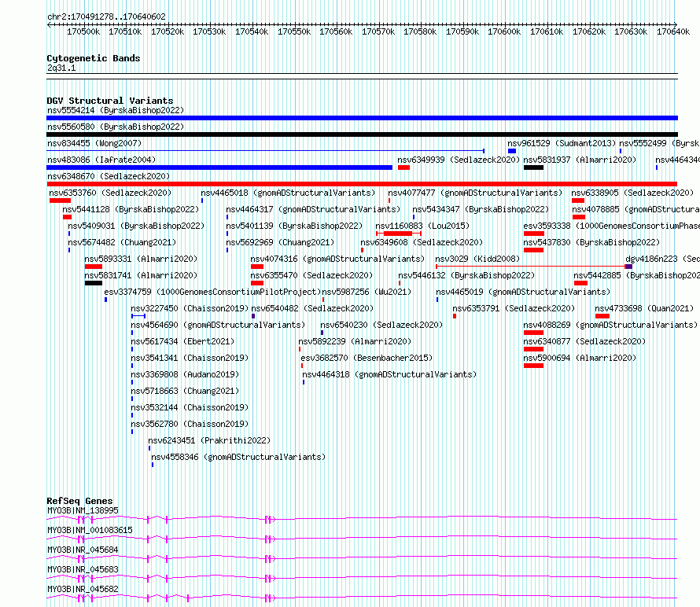
Task: Open the MYO3B|NM_138995 gene label
Action: (x=83, y=510)
